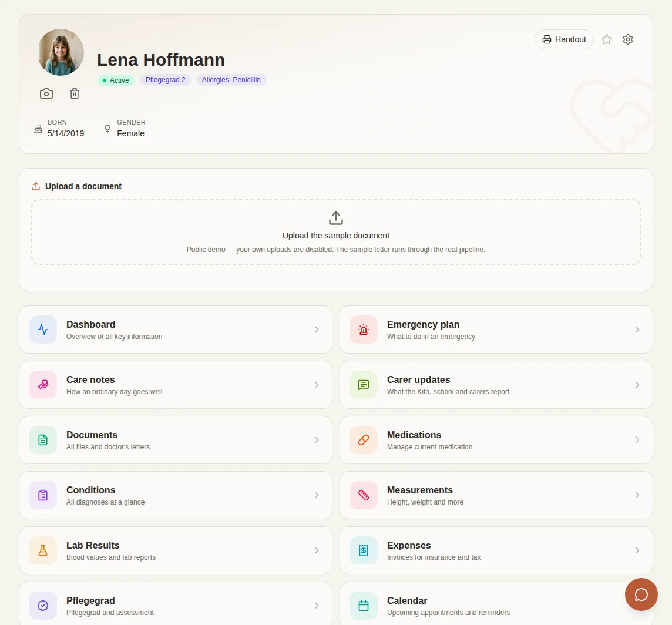
Task: Click the Care notes heart-hand icon
Action: tap(43, 385)
